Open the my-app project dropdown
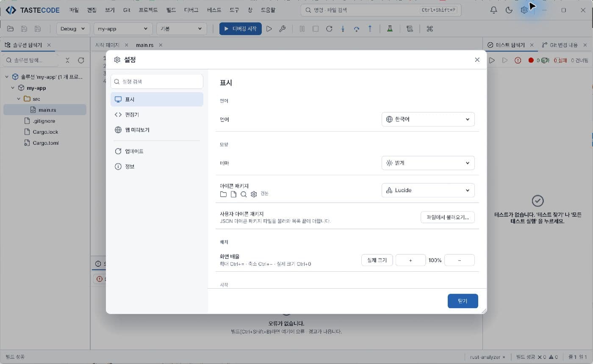This screenshot has height=364, width=593. (x=123, y=29)
